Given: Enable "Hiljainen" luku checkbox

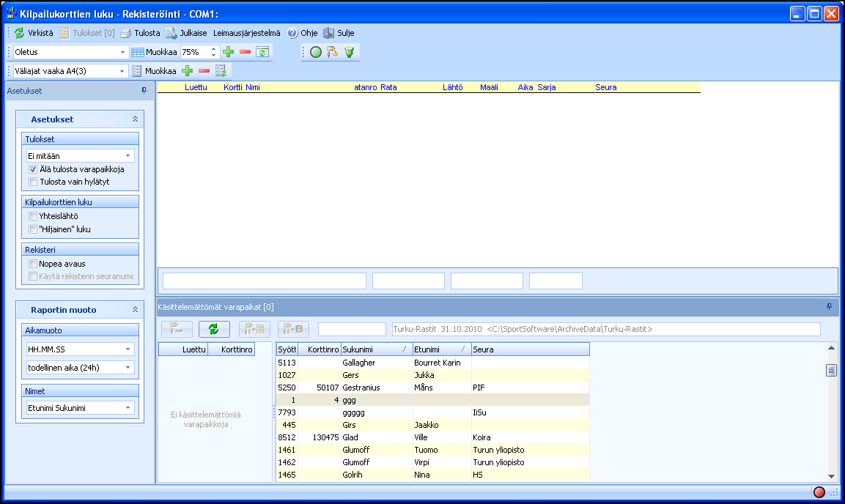Looking at the screenshot, I should 33,229.
